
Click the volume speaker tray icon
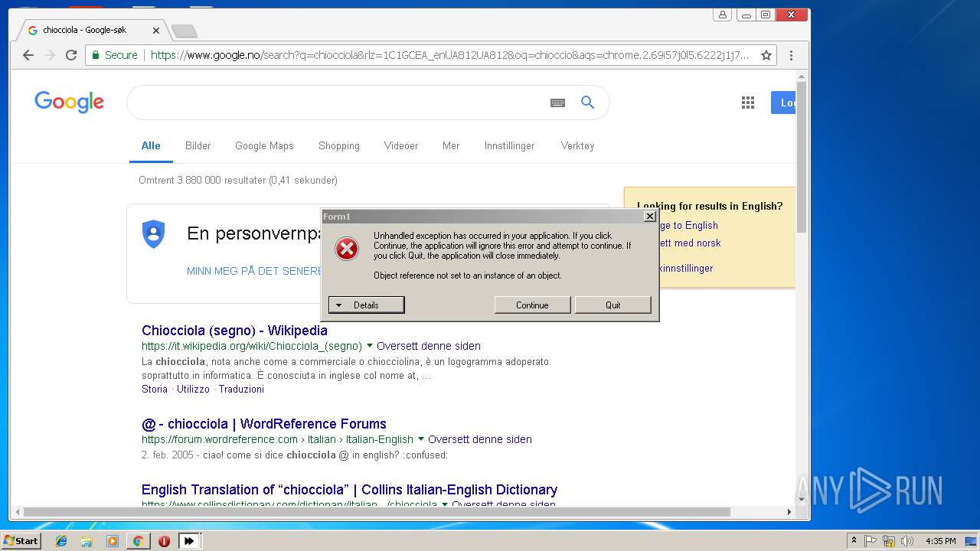click(907, 541)
